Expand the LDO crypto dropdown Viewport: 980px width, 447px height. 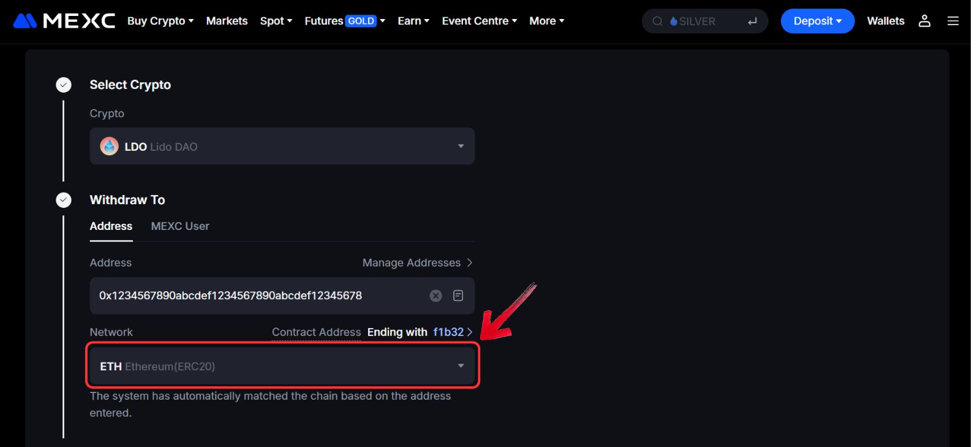point(461,147)
